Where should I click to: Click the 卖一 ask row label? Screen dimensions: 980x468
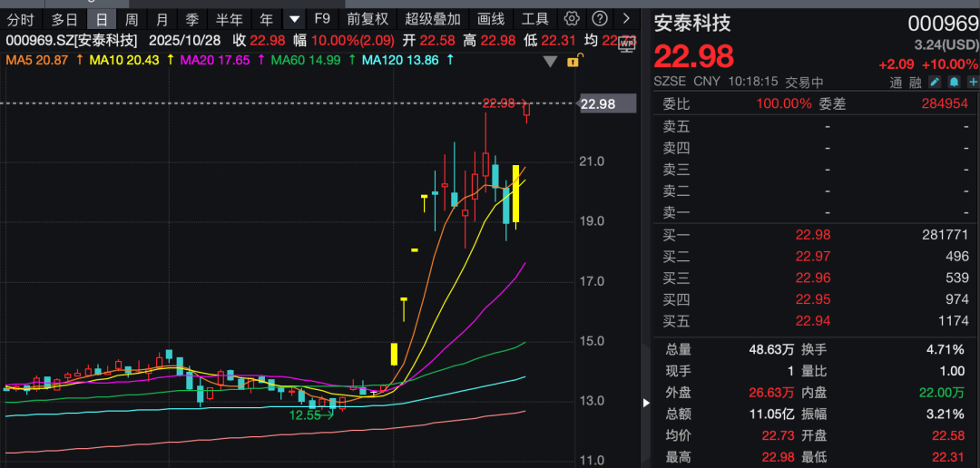pyautogui.click(x=677, y=213)
